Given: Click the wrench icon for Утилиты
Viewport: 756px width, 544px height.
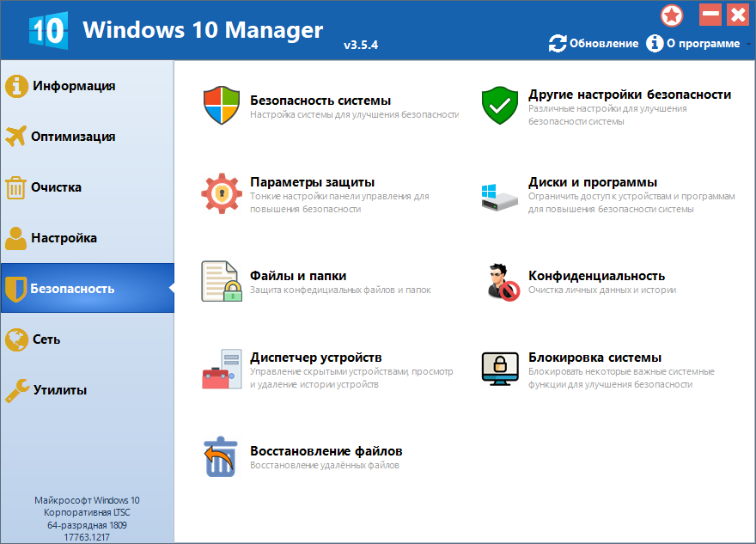Looking at the screenshot, I should (17, 390).
